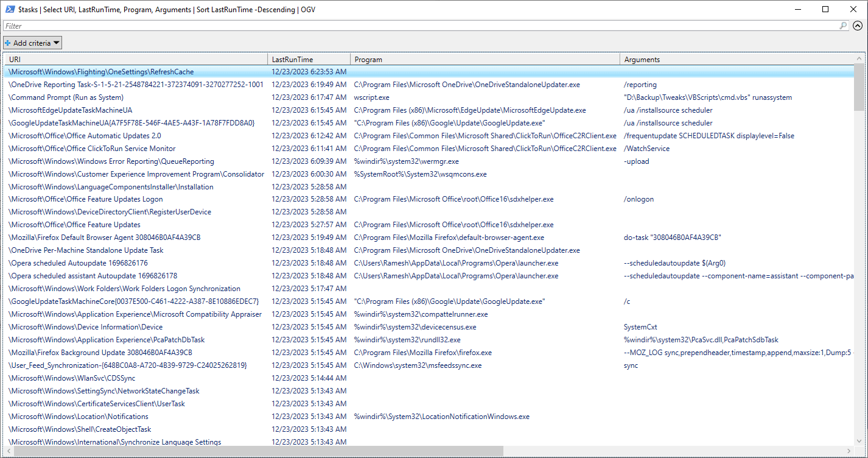Click the /frequentupdate SCHEDULEDTASK arguments cell
This screenshot has height=458, width=868.
click(x=709, y=136)
